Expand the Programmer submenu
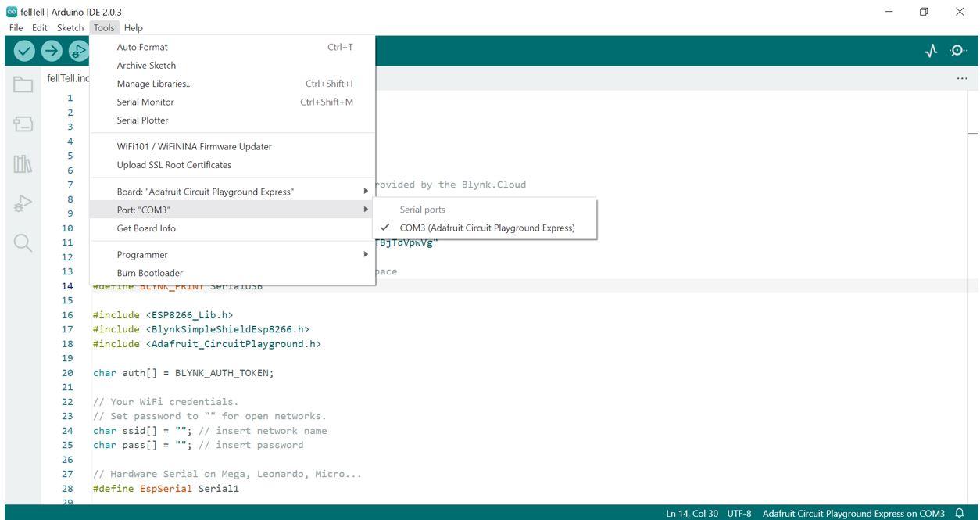 (233, 254)
